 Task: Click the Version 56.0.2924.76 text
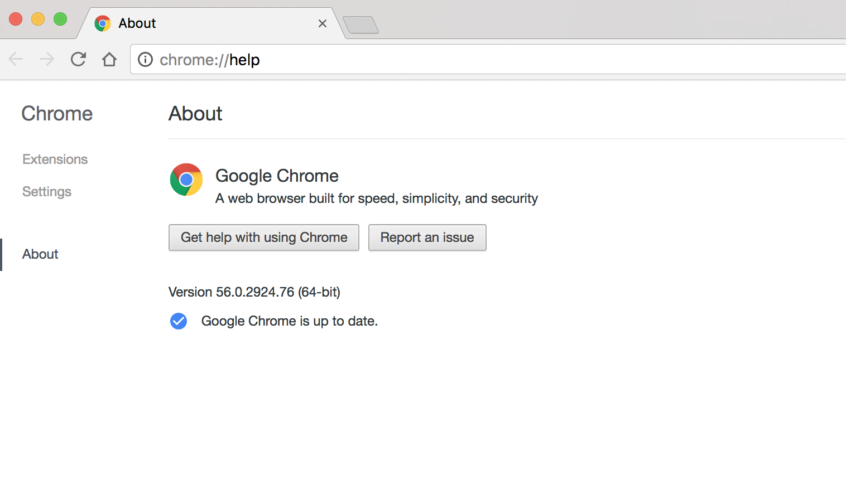[x=254, y=292]
